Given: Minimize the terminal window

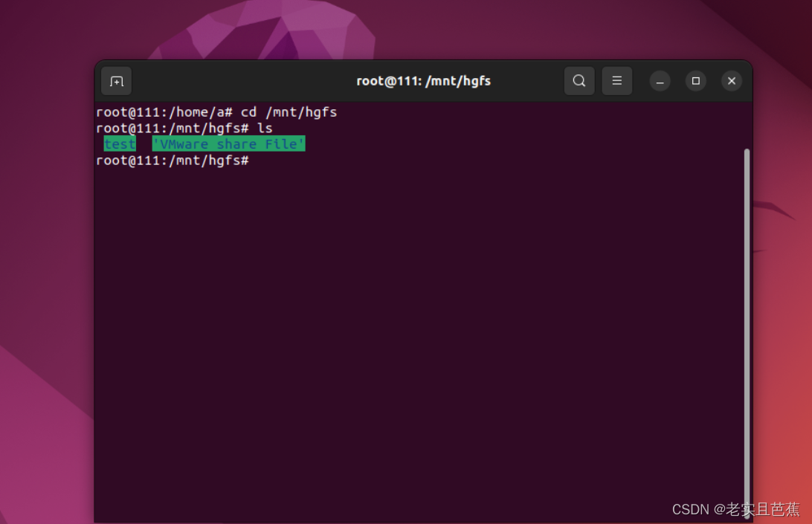Looking at the screenshot, I should 660,80.
